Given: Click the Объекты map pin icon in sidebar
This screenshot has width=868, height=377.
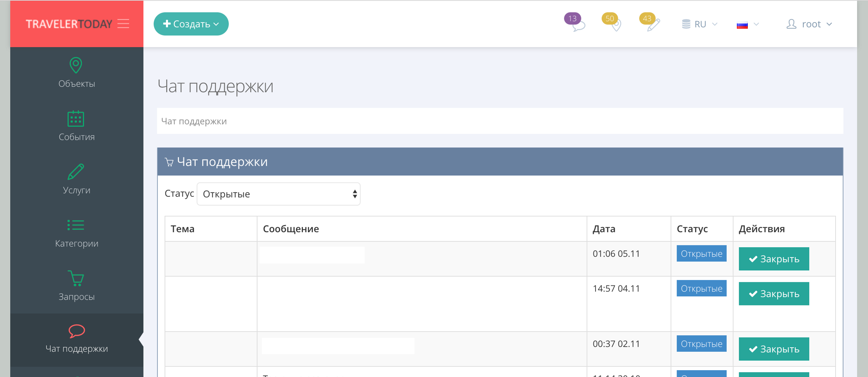Looking at the screenshot, I should click(x=76, y=66).
